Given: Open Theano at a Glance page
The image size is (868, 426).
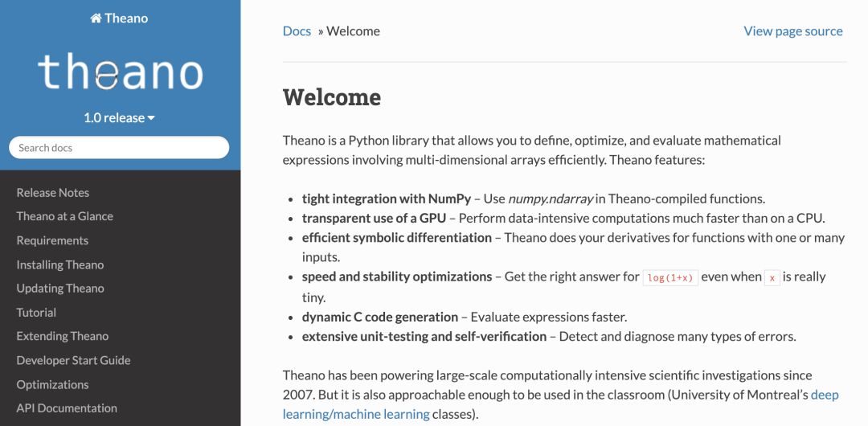Looking at the screenshot, I should click(x=65, y=216).
